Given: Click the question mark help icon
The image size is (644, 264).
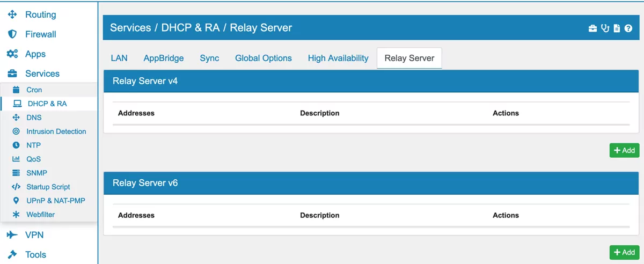Looking at the screenshot, I should (x=628, y=28).
